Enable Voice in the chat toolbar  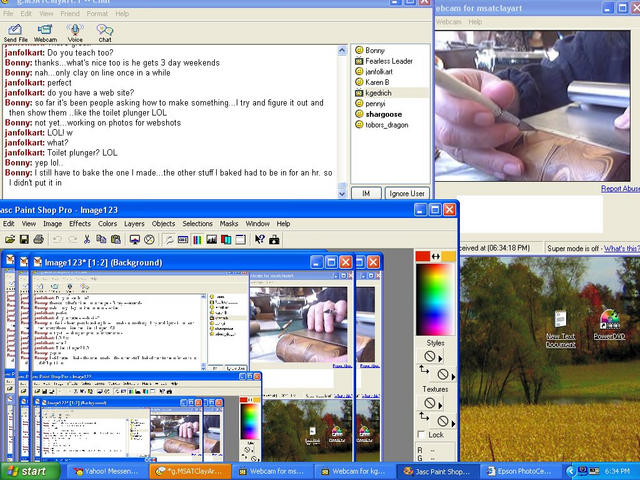tap(75, 33)
